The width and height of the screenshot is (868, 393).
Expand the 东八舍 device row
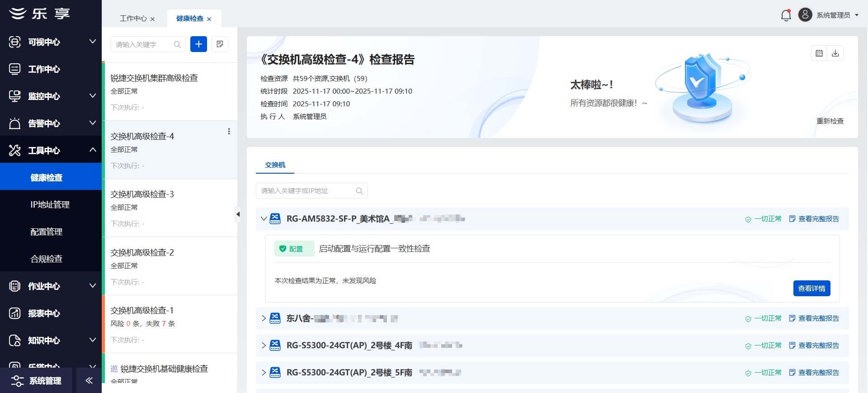pyautogui.click(x=264, y=318)
